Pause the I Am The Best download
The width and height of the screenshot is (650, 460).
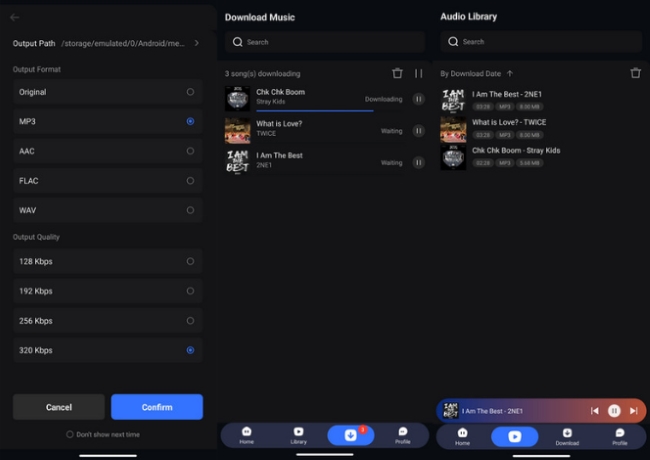pyautogui.click(x=419, y=162)
